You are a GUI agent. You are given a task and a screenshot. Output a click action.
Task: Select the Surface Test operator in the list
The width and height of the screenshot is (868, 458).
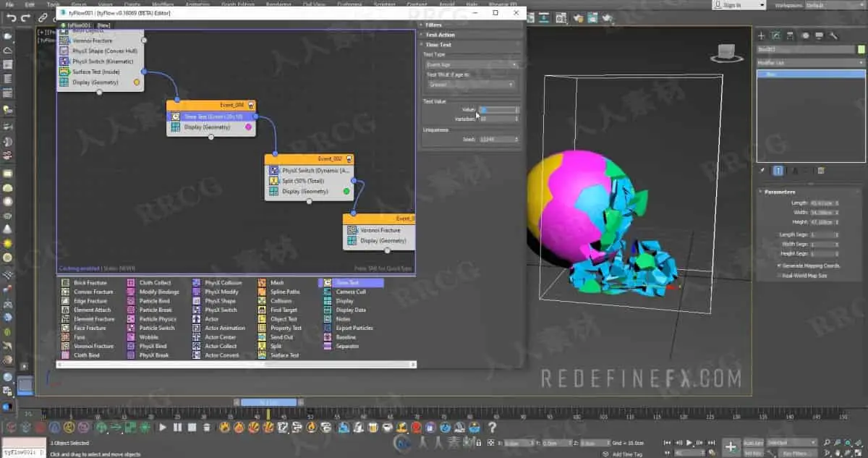coord(279,355)
